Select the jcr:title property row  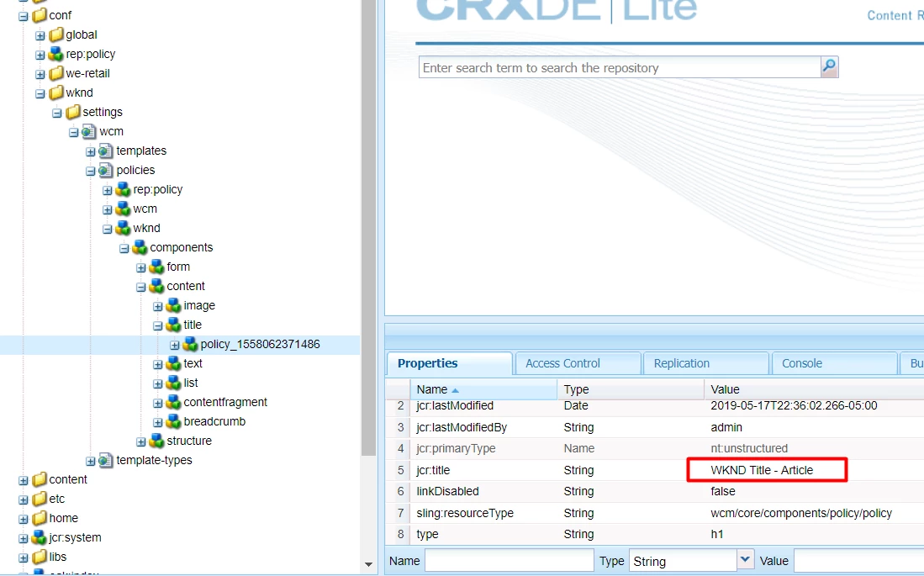[x=655, y=470]
